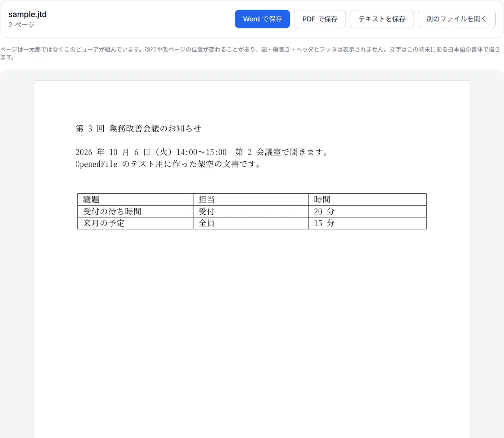Viewport: 504px width, 438px height.
Task: Click the heading "第 3 回 業務改善会議のお知らせ"
Action: [138, 129]
